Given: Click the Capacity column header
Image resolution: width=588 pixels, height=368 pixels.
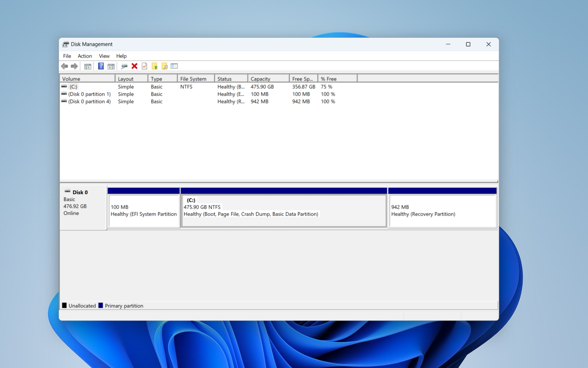Looking at the screenshot, I should click(x=261, y=79).
